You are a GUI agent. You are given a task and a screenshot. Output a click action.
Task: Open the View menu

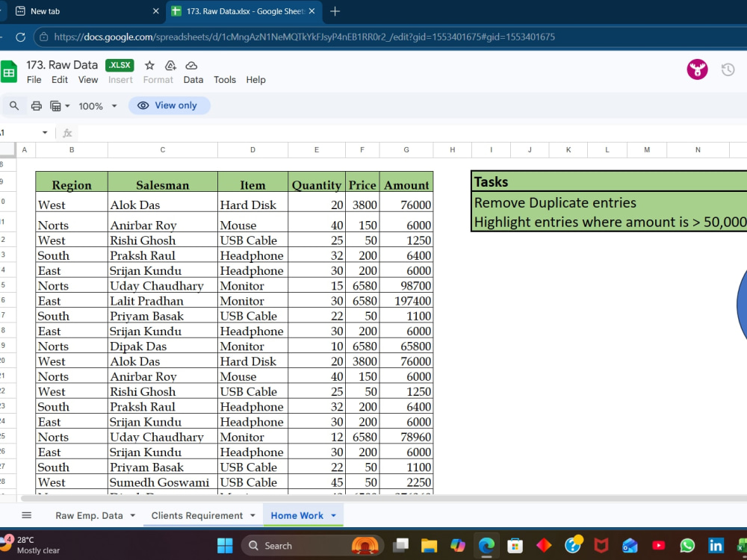tap(88, 80)
